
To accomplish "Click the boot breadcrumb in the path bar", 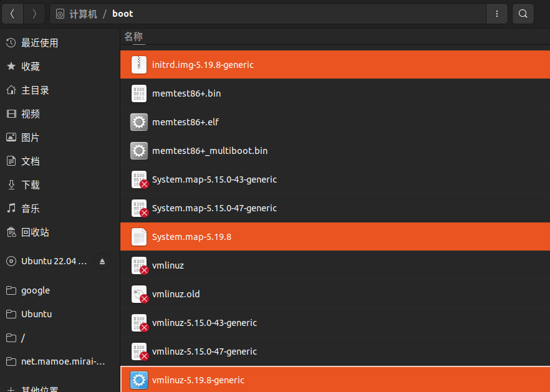I will pyautogui.click(x=122, y=13).
